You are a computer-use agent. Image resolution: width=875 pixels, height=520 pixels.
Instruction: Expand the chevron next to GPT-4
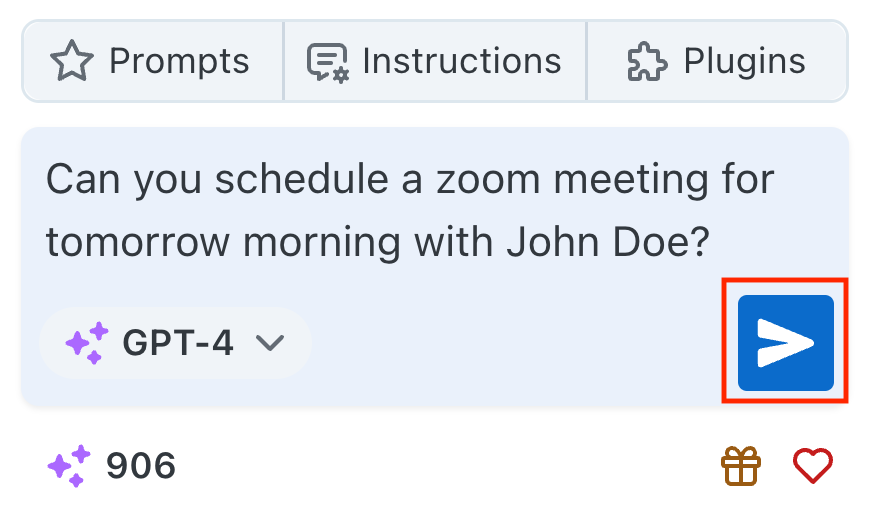click(x=270, y=343)
